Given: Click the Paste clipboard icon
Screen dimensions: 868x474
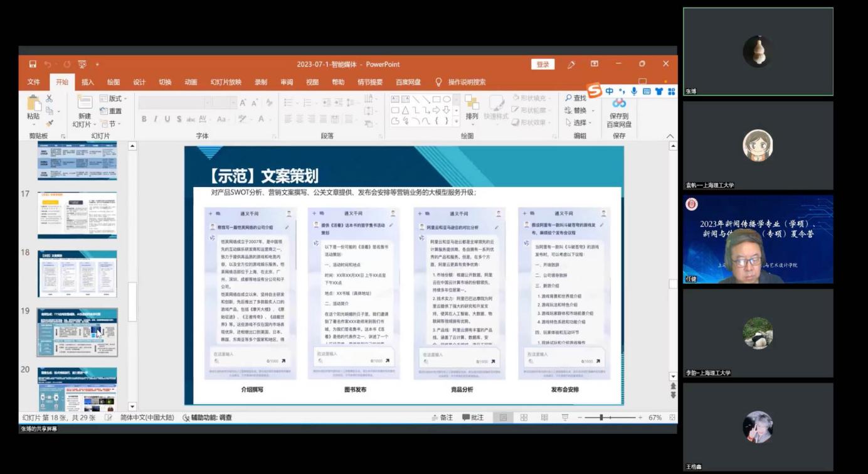Looking at the screenshot, I should [x=33, y=102].
